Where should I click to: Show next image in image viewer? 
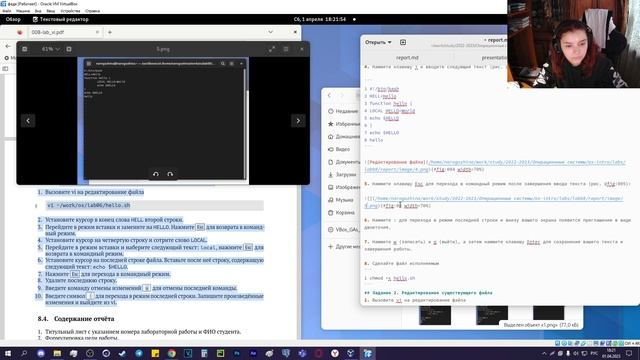(298, 120)
